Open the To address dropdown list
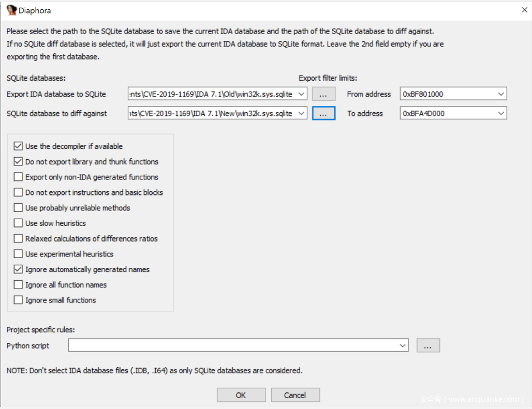532x409 pixels. tap(500, 113)
